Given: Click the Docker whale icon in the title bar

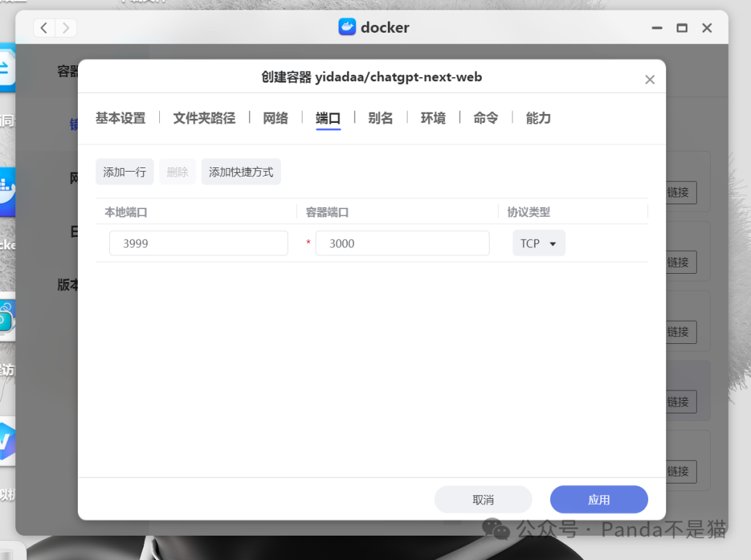Looking at the screenshot, I should [348, 27].
